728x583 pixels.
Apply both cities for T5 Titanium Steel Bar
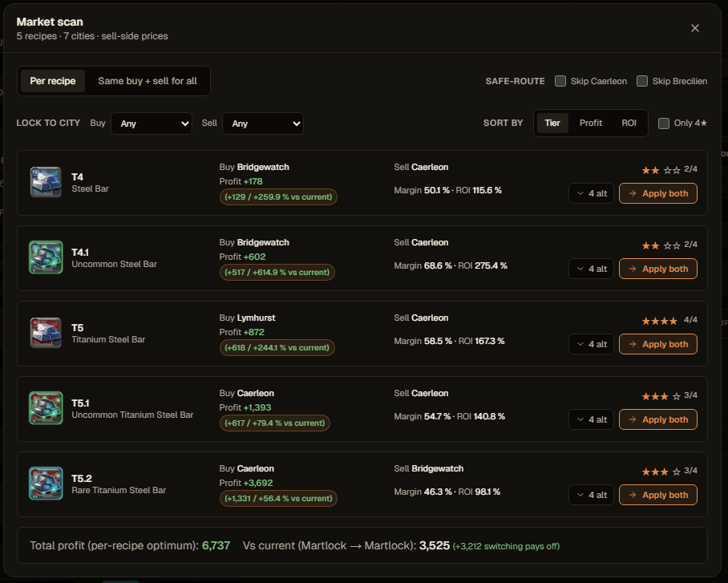click(658, 344)
